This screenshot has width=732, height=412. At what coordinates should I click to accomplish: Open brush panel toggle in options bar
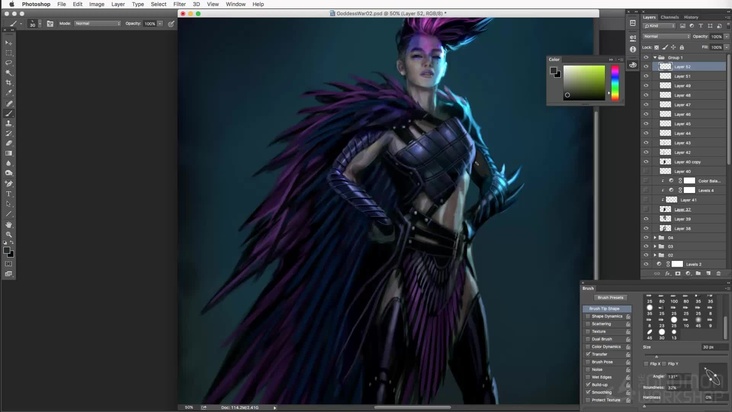[x=50, y=23]
